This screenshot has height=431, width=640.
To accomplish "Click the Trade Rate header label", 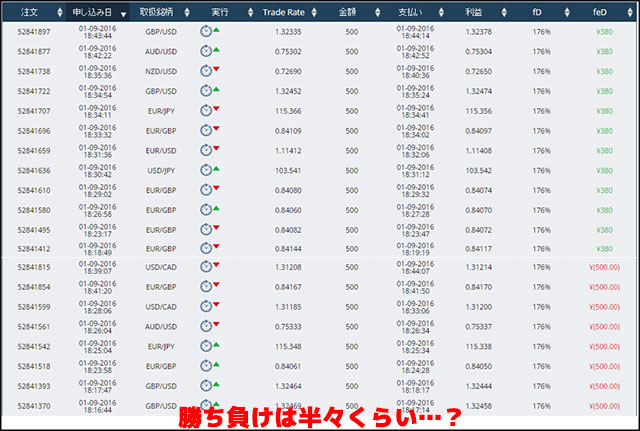I will tap(284, 12).
